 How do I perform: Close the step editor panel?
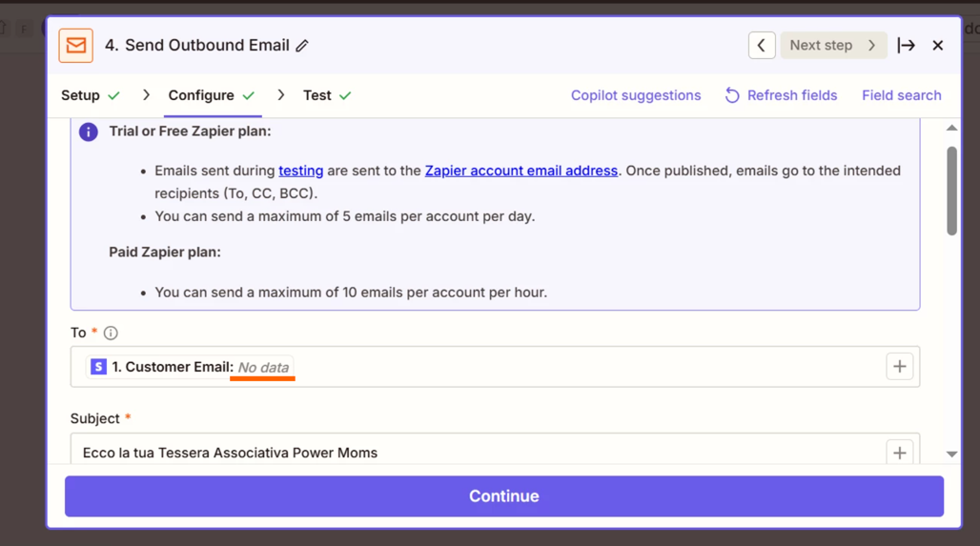pos(937,46)
